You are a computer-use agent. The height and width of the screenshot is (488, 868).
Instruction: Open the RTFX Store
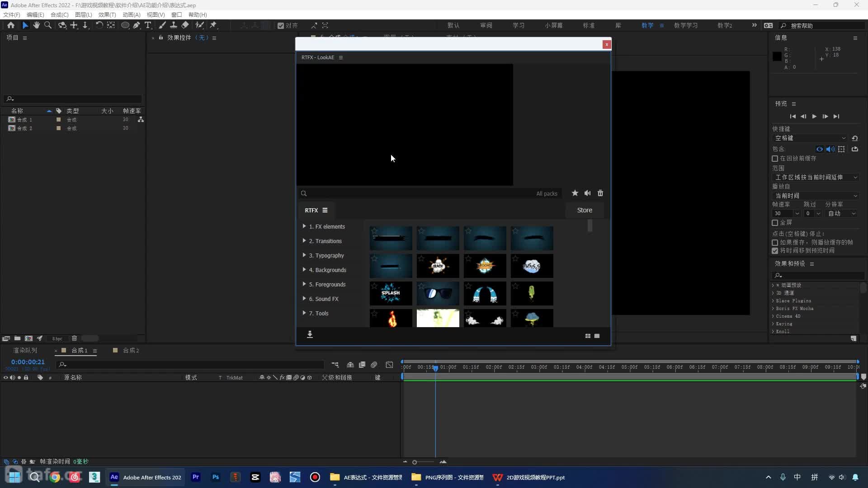[585, 210]
